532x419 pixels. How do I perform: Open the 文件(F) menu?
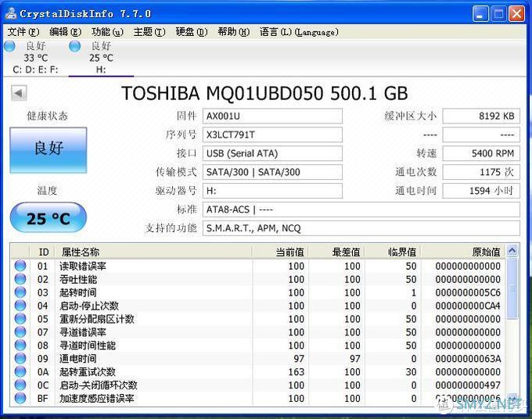(23, 32)
